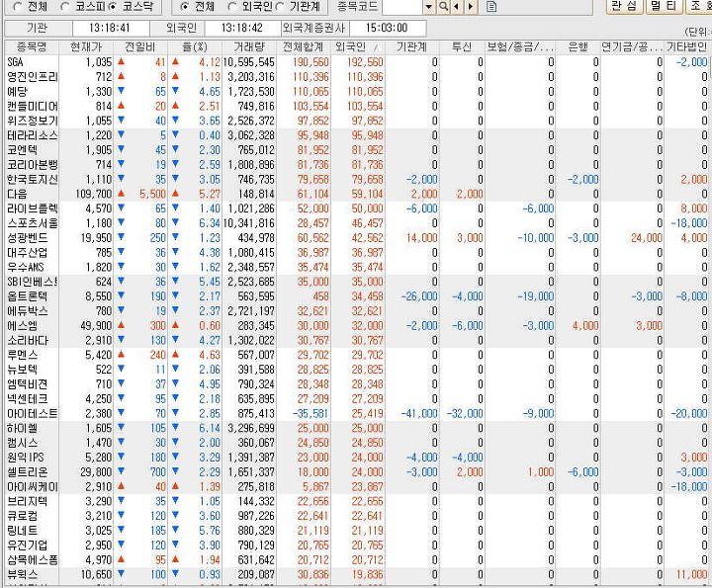Open the 종목코드 dropdown arrow
This screenshot has width=712, height=588.
[x=429, y=7]
